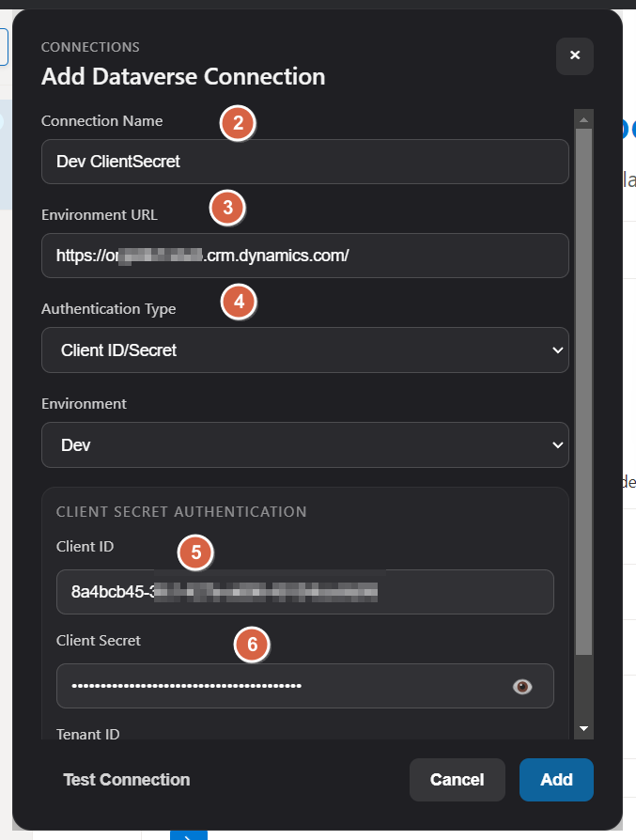Click the Client ID input field
This screenshot has width=636, height=840.
click(x=305, y=592)
